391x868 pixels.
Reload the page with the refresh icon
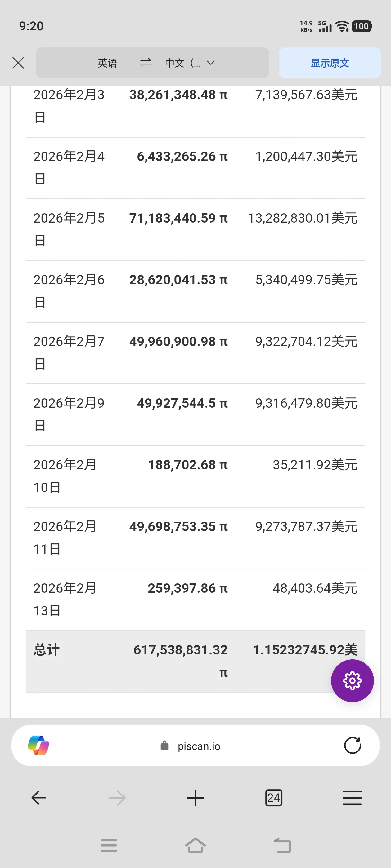(352, 745)
